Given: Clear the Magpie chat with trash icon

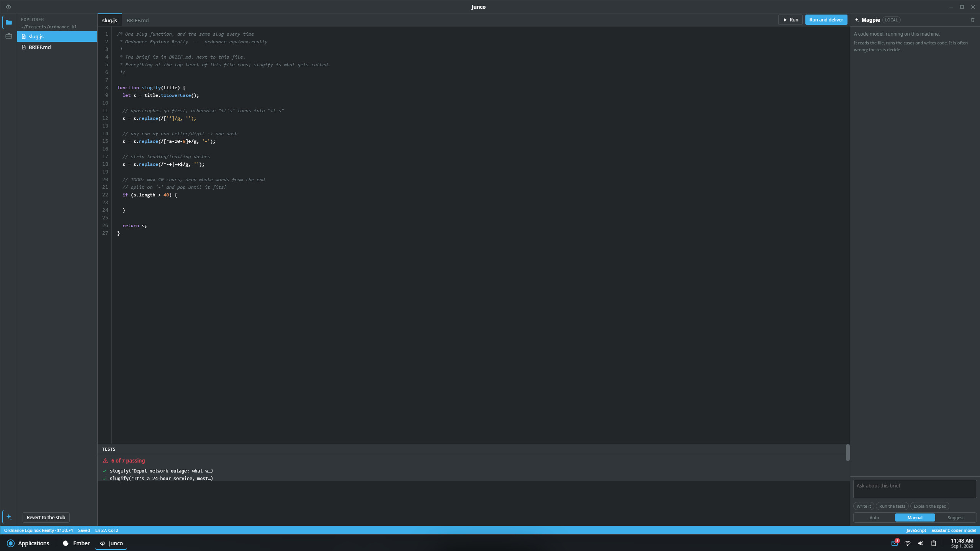Looking at the screenshot, I should point(972,20).
